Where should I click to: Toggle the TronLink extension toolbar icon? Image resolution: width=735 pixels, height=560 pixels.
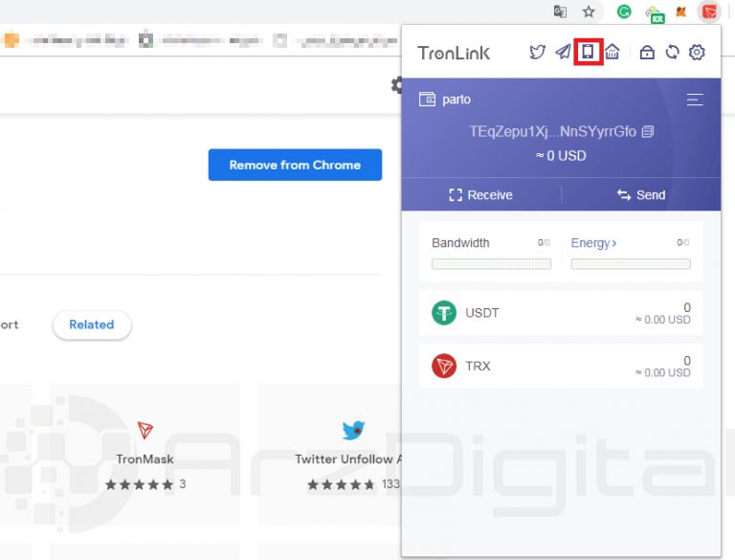click(x=709, y=11)
